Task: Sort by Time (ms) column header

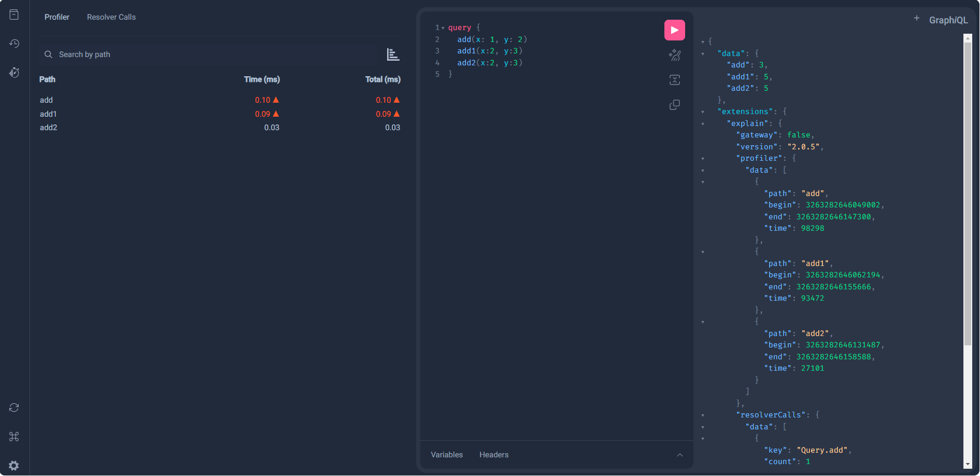Action: click(262, 79)
